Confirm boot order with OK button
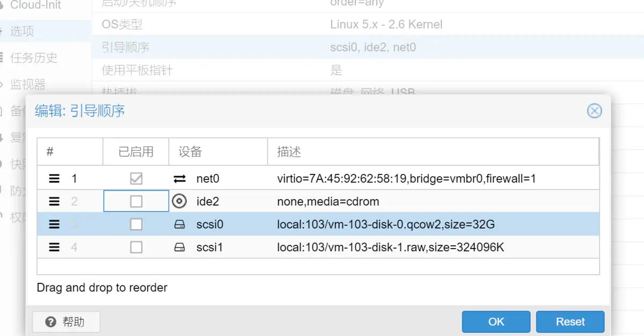 [x=496, y=322]
